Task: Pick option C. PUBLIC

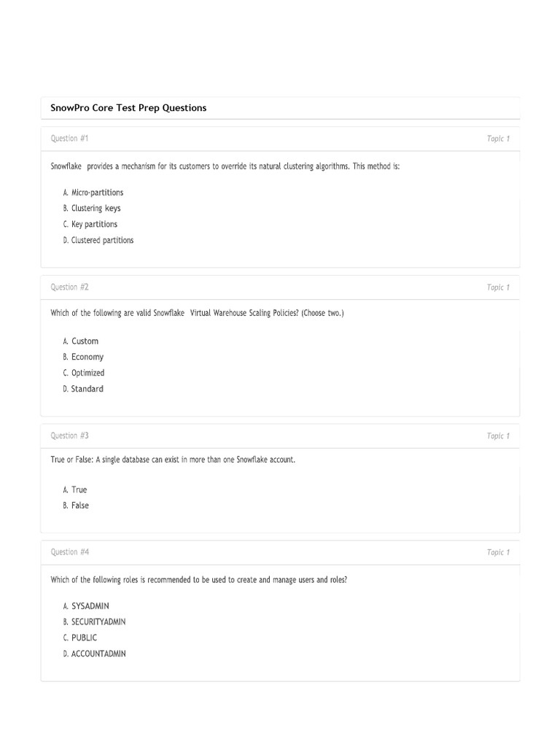Action: pos(80,638)
